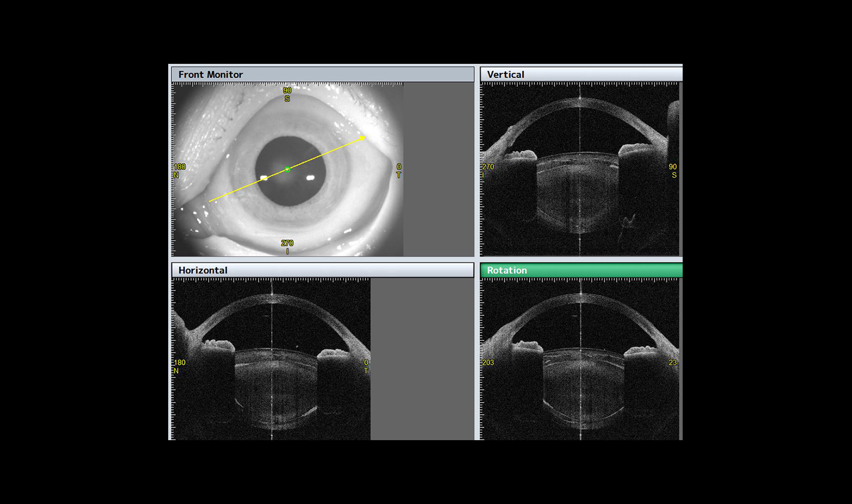
Task: Click the 203 angle label in Rotation panel
Action: (x=488, y=363)
